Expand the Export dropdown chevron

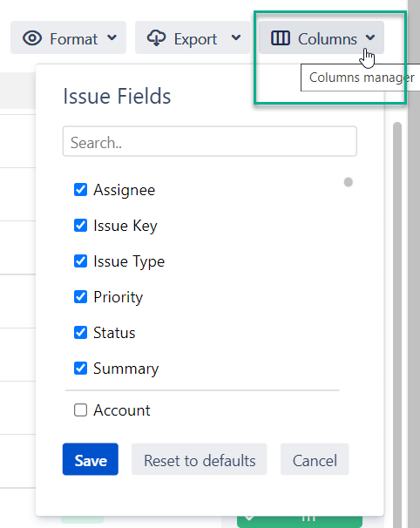click(236, 37)
